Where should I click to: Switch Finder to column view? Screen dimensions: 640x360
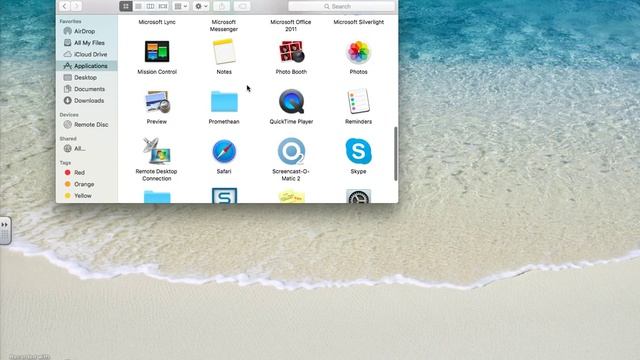point(151,6)
